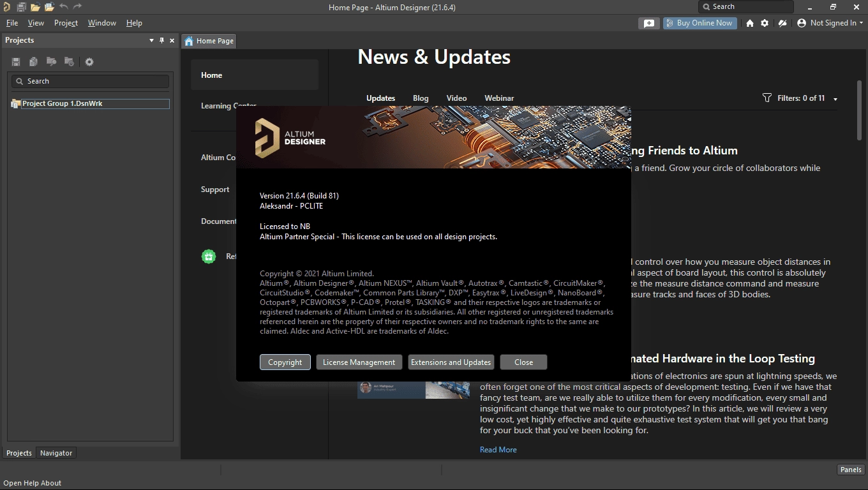
Task: Select Project Group 1.DsnWrk in tree
Action: pyautogui.click(x=95, y=103)
